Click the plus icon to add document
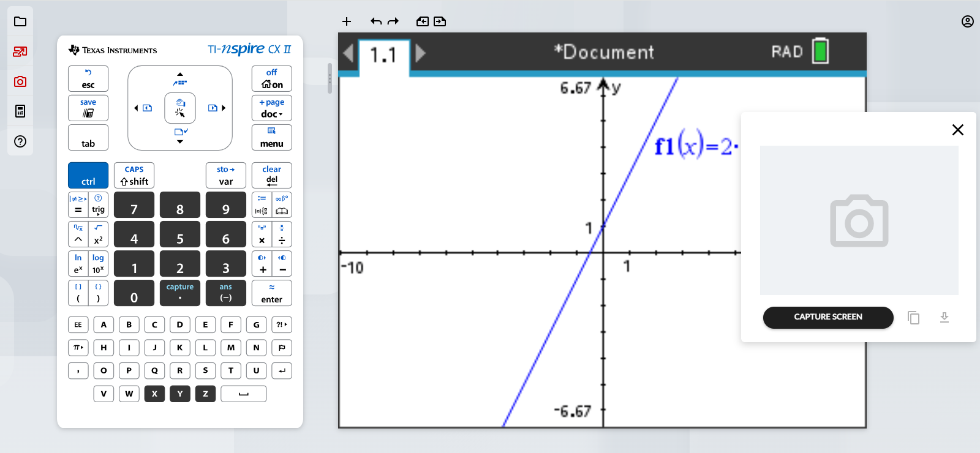This screenshot has height=453, width=980. (x=347, y=21)
